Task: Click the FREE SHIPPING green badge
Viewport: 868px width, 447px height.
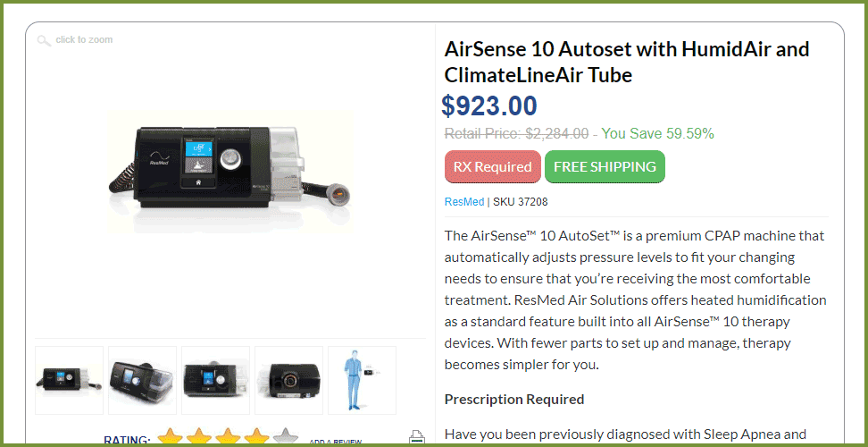Action: pos(605,166)
